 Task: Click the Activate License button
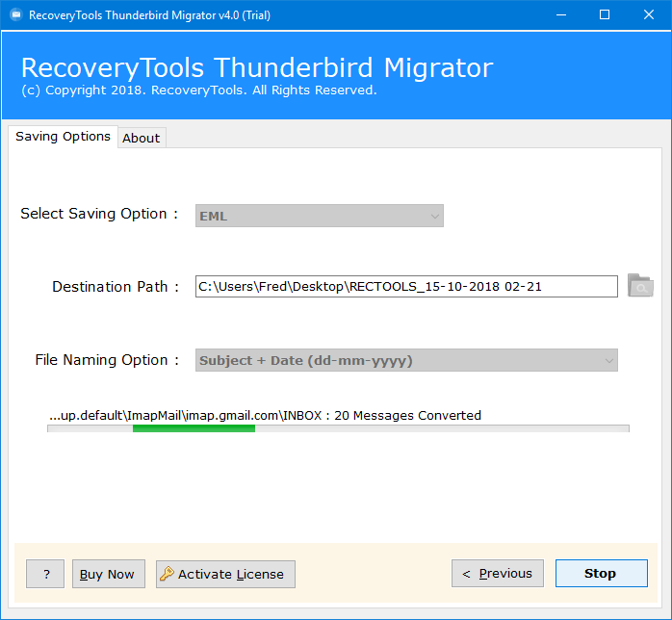click(225, 574)
